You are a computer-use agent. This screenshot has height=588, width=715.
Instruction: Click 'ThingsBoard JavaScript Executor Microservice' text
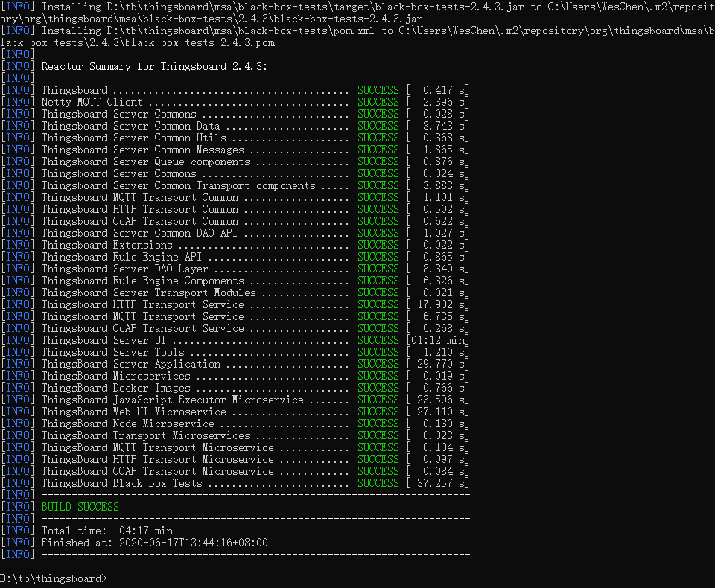tap(172, 400)
